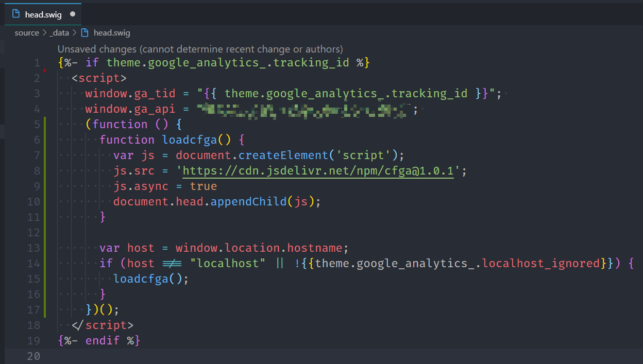643x364 pixels.
Task: Click the unsaved-changes dot on the head.swig tab
Action: (x=72, y=14)
